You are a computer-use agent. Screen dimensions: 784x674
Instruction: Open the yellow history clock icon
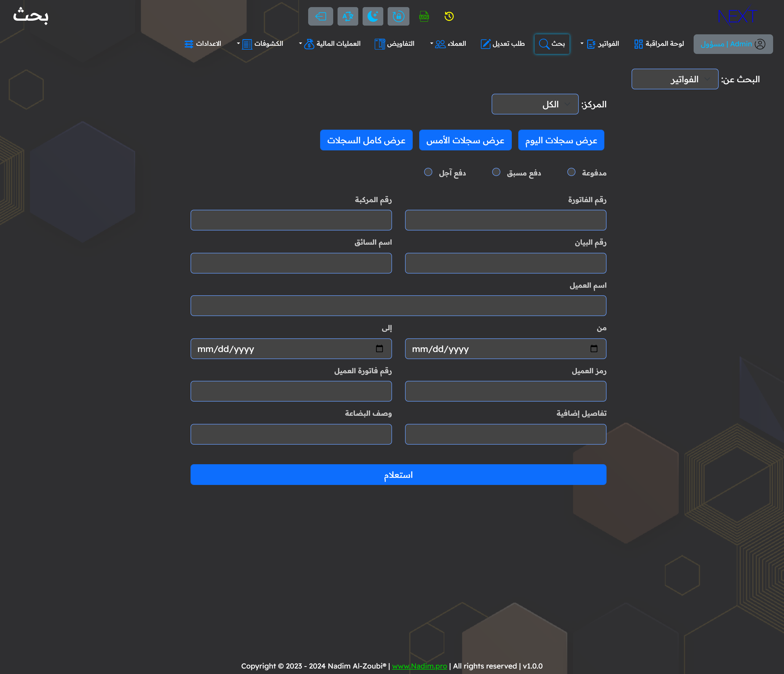(449, 16)
